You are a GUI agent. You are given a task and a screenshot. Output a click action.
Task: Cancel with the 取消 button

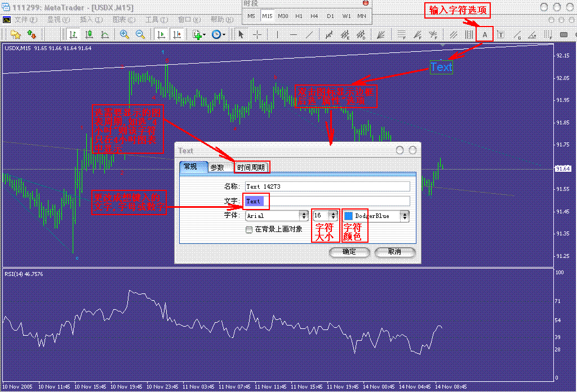[x=395, y=252]
